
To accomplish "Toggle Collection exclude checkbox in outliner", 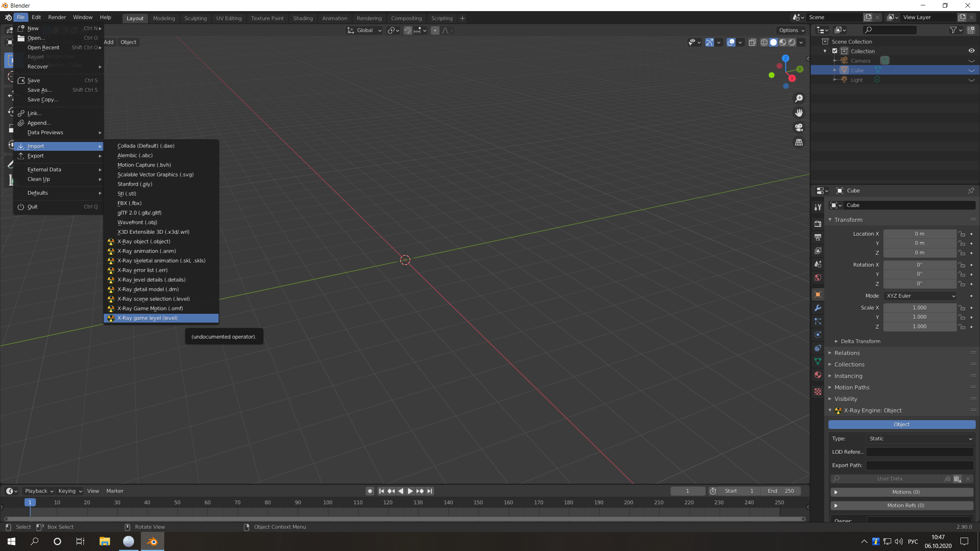I will pyautogui.click(x=835, y=51).
